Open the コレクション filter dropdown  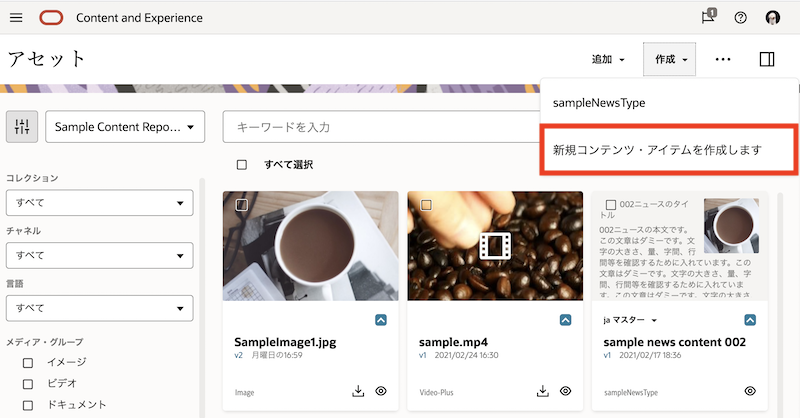tap(99, 203)
